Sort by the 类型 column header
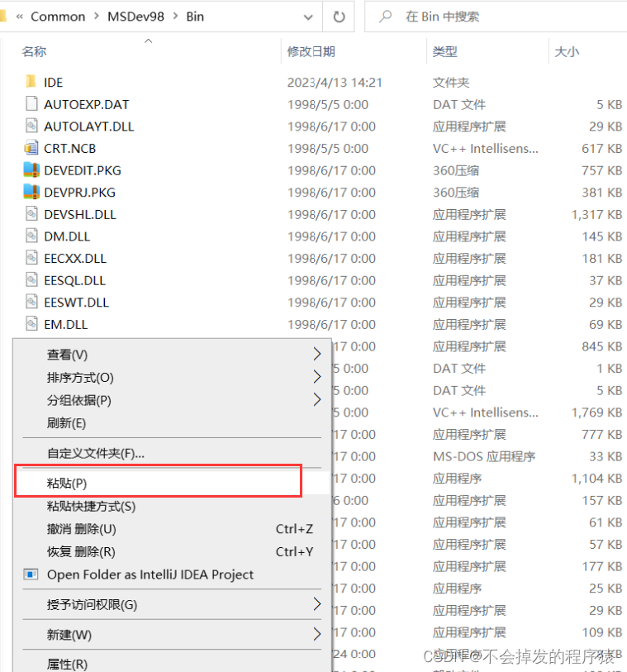This screenshot has width=627, height=672. coord(445,51)
